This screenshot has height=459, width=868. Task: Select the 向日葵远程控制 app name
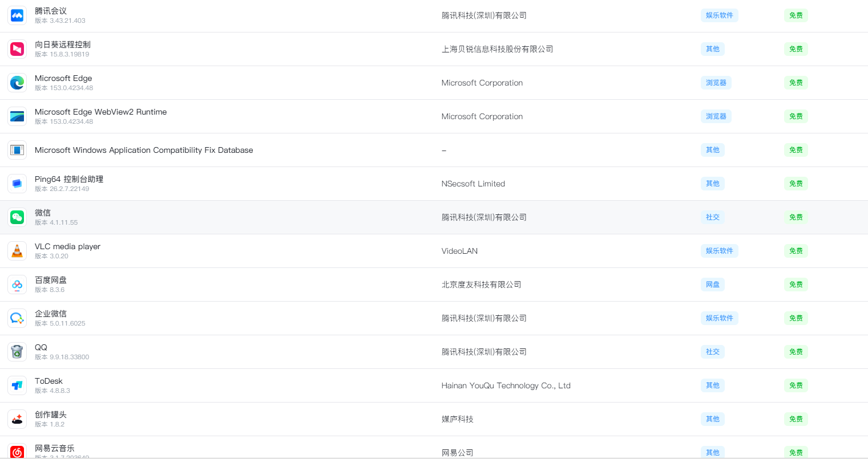click(x=63, y=44)
